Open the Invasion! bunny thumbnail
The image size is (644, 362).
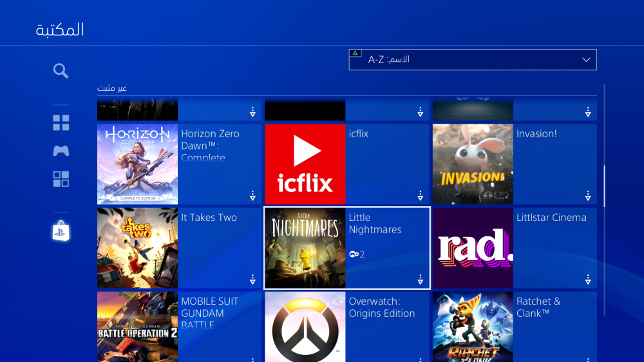473,164
